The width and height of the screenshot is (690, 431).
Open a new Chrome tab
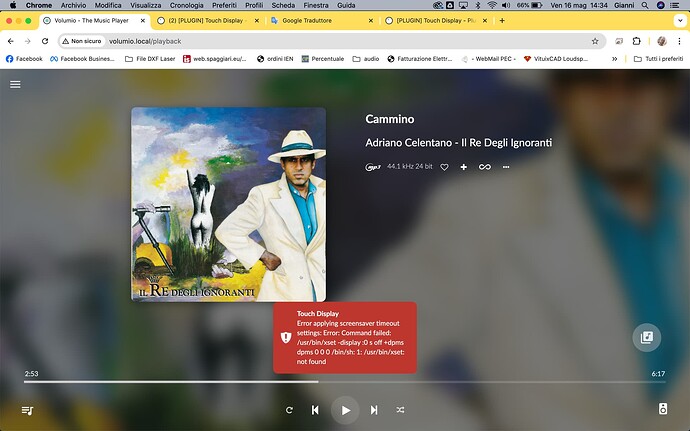(x=502, y=20)
